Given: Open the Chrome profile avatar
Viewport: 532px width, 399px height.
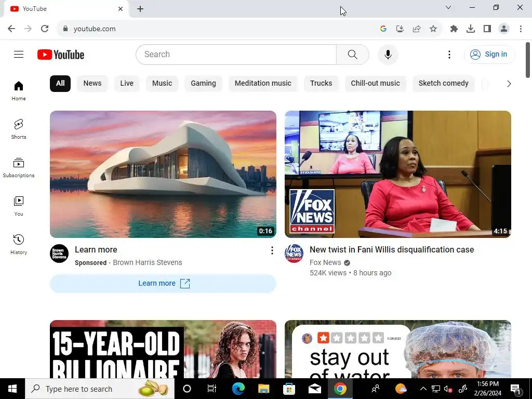Looking at the screenshot, I should (x=504, y=29).
